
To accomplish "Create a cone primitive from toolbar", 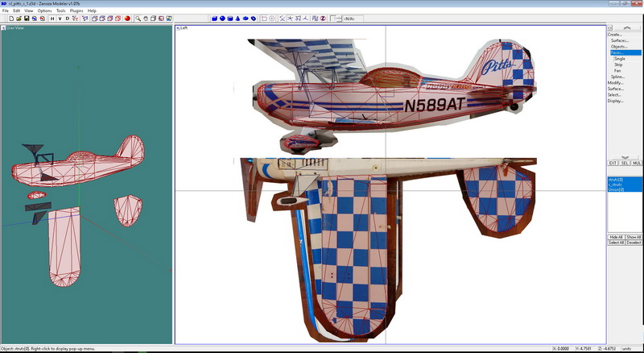I will coord(237,18).
